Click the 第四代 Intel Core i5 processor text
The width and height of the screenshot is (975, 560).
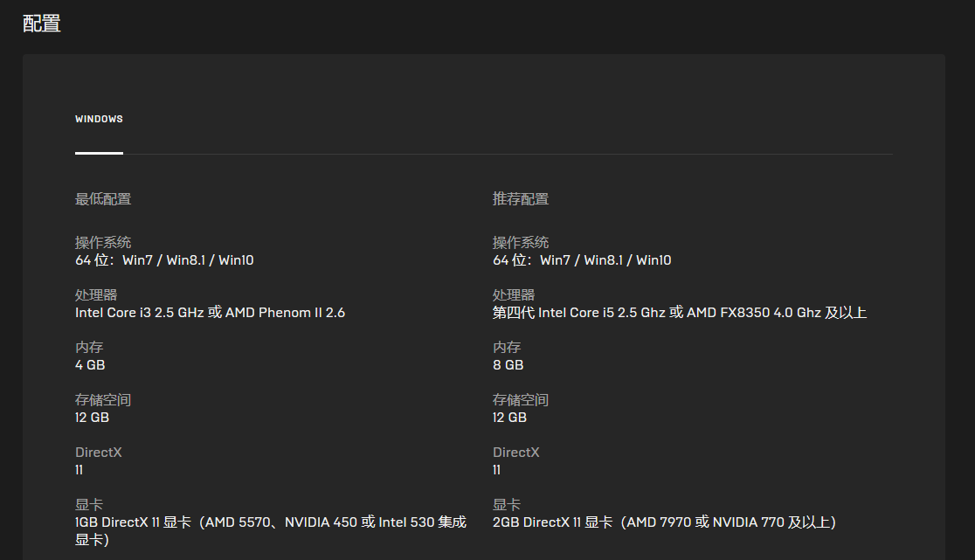click(x=680, y=313)
